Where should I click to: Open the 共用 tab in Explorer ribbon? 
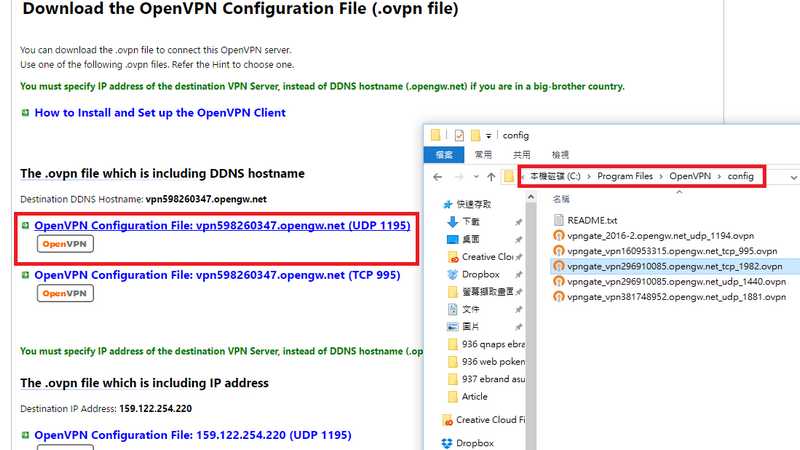pos(521,155)
